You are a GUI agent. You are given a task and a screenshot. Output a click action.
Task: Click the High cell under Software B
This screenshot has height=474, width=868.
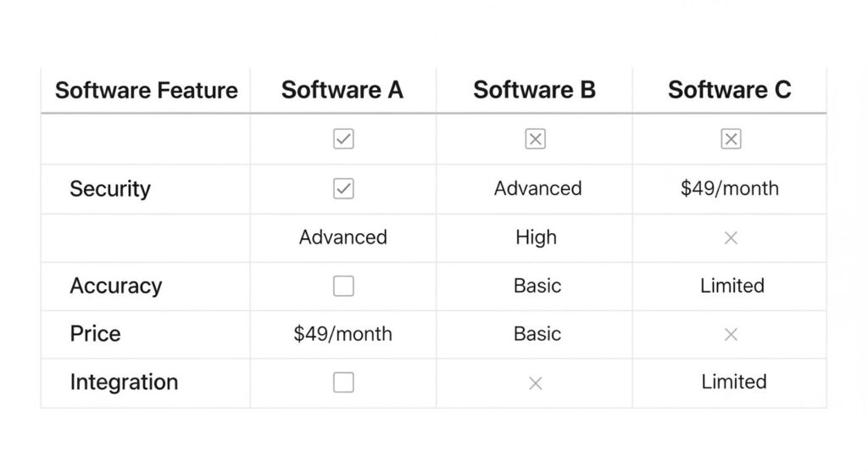[x=536, y=237]
